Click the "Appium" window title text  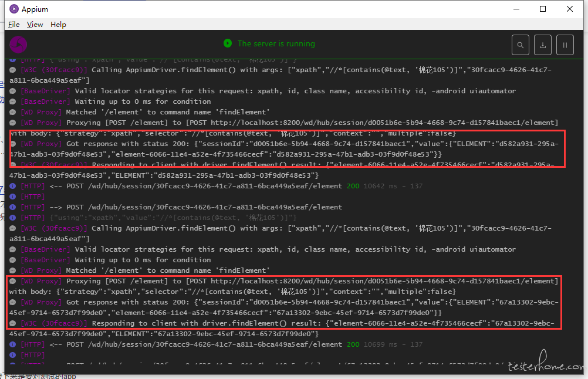35,9
